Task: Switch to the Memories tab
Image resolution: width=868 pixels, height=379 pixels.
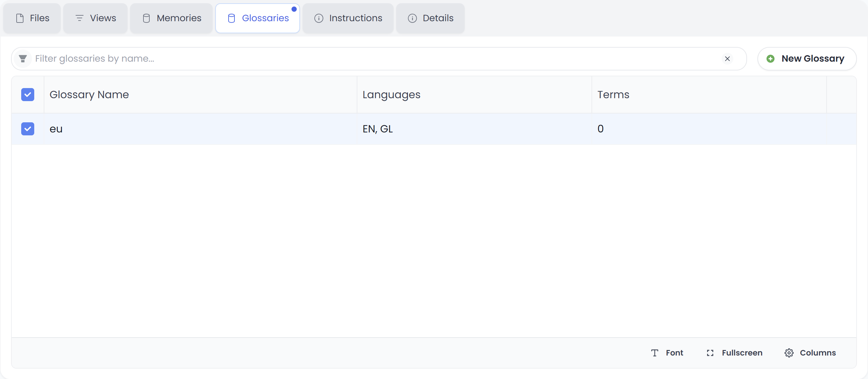Action: pyautogui.click(x=171, y=18)
